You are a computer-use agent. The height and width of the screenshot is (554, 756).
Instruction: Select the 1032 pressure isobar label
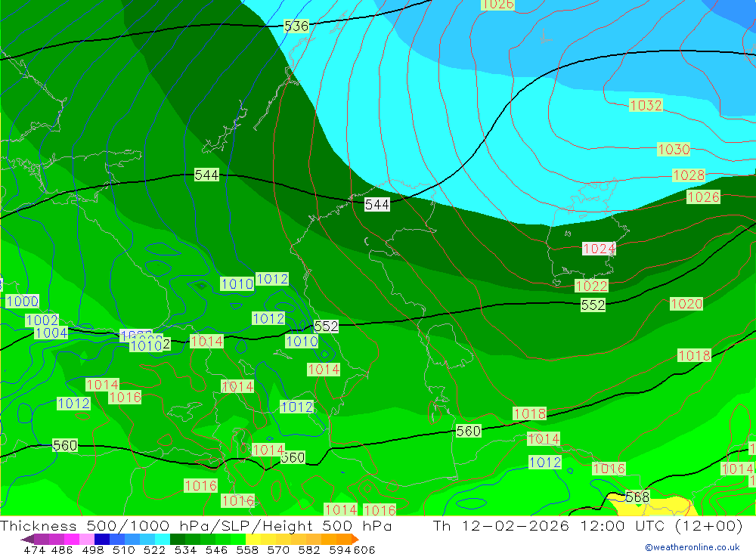646,105
